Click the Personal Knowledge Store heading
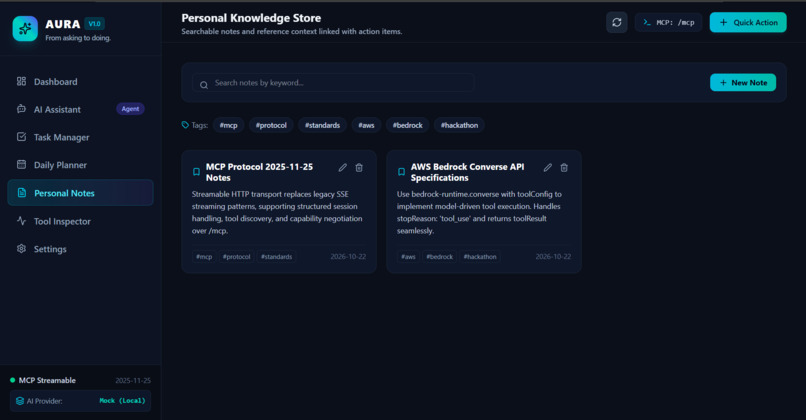This screenshot has width=806, height=420. [x=251, y=18]
